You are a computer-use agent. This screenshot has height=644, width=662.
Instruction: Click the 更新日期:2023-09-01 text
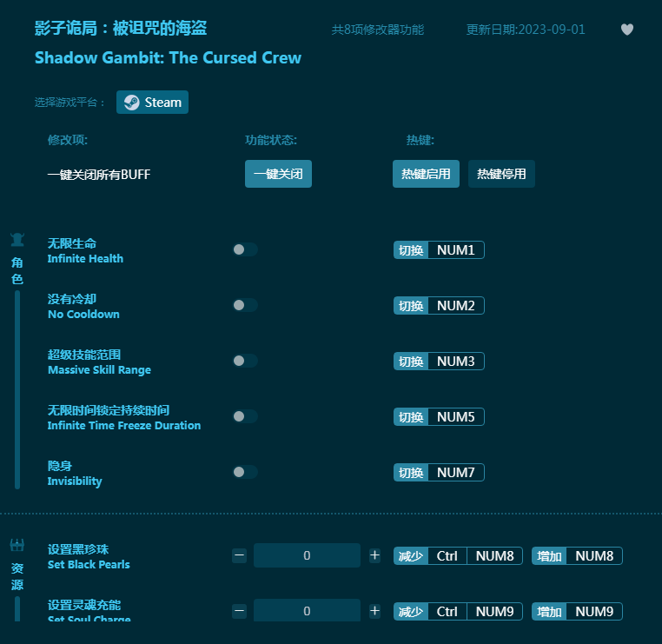point(526,30)
